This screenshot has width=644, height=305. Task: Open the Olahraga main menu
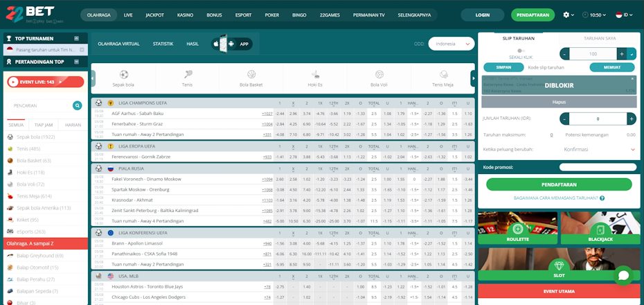click(98, 15)
